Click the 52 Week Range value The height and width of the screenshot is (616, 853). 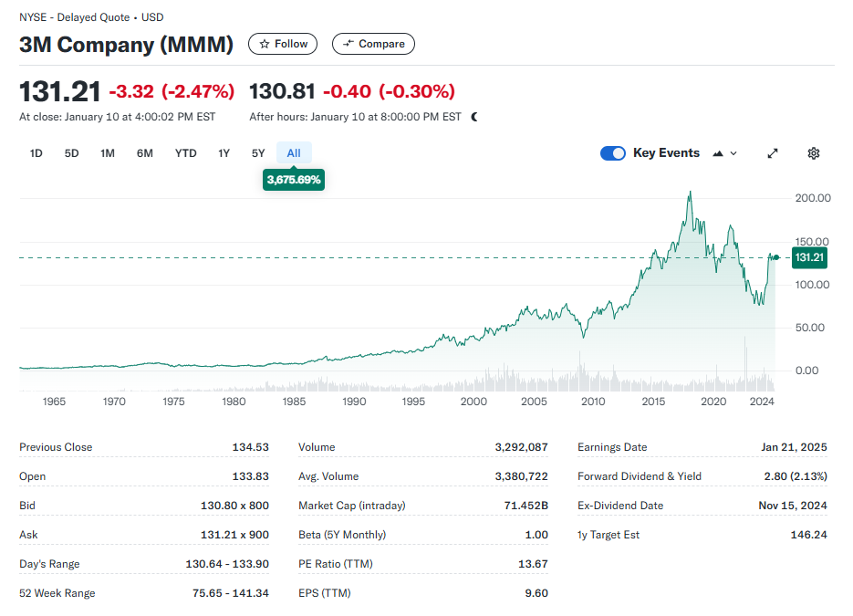[231, 593]
